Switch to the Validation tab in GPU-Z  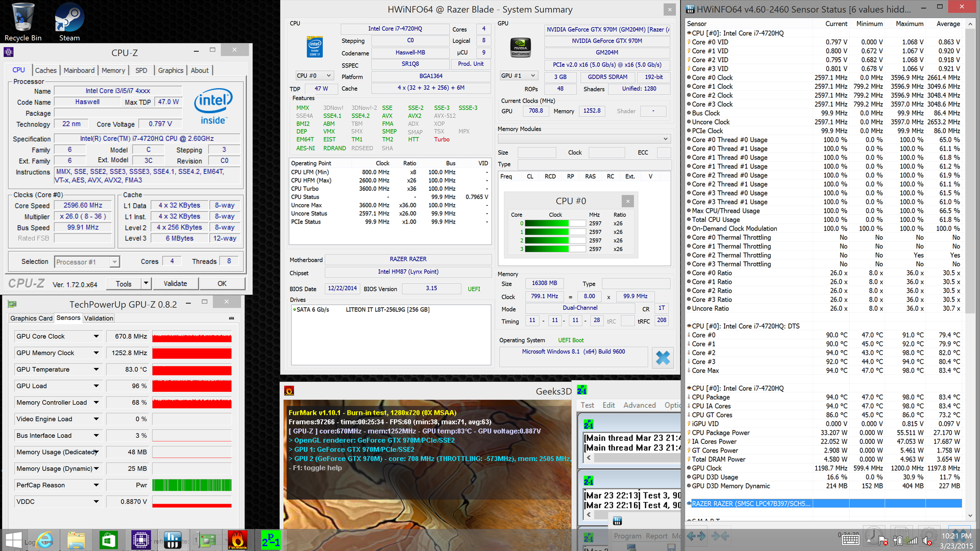(x=99, y=318)
